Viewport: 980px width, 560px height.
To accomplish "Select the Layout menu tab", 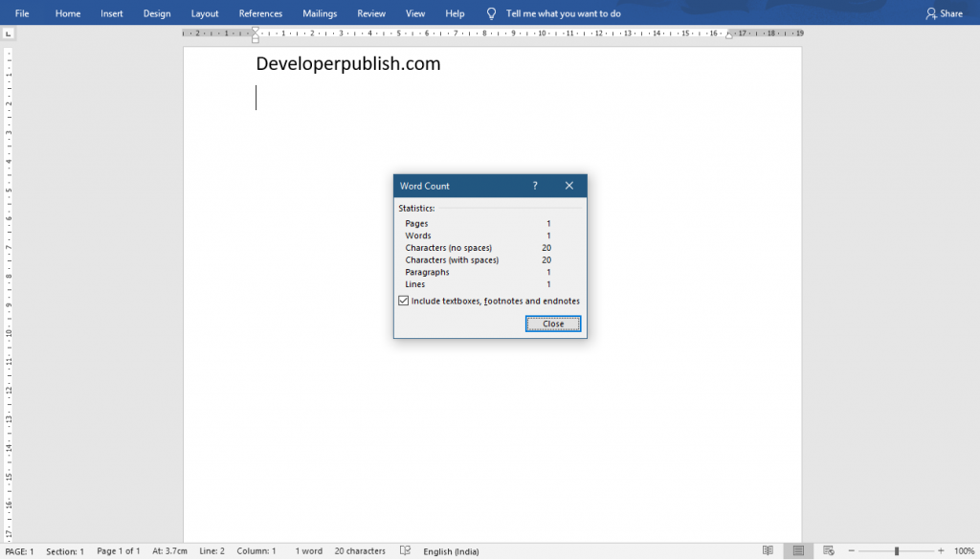I will pyautogui.click(x=206, y=12).
